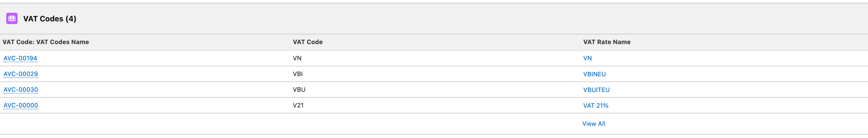Click the blank footer area left of View All
This screenshot has height=138, width=868.
[x=270, y=124]
